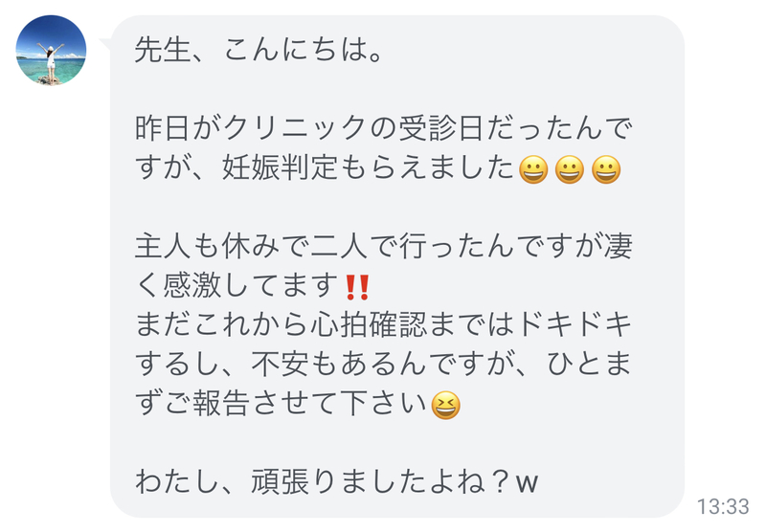The image size is (766, 532).
Task: Click the text 心拍確認
Action: coord(370,325)
